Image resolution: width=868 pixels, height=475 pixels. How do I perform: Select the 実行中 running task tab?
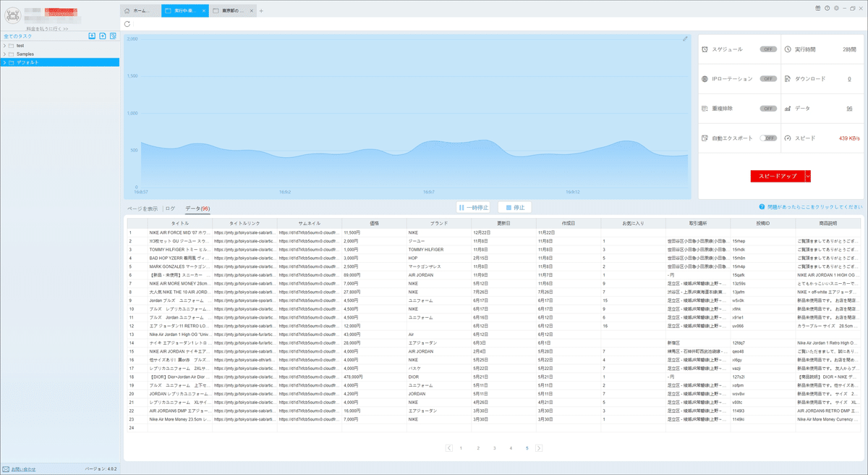tap(183, 11)
